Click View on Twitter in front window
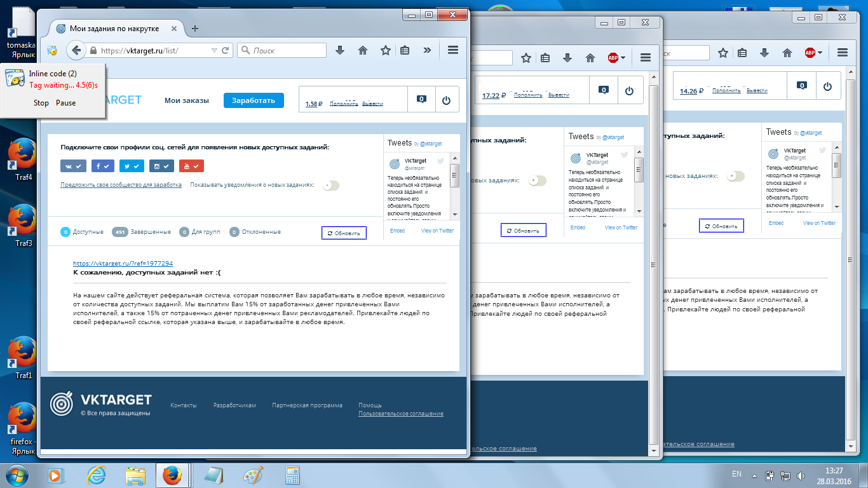Screen dimensions: 868x488 coord(437,231)
